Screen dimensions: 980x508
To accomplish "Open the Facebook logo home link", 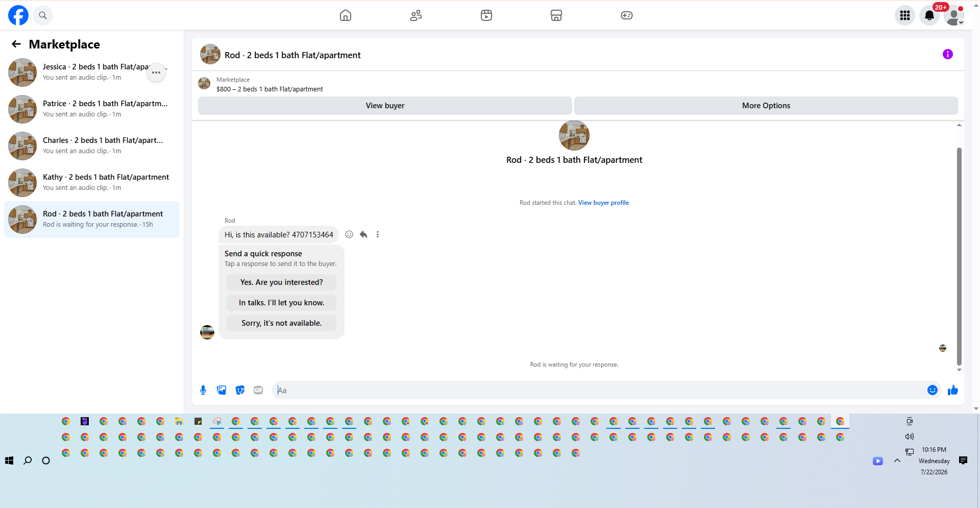I will point(18,15).
